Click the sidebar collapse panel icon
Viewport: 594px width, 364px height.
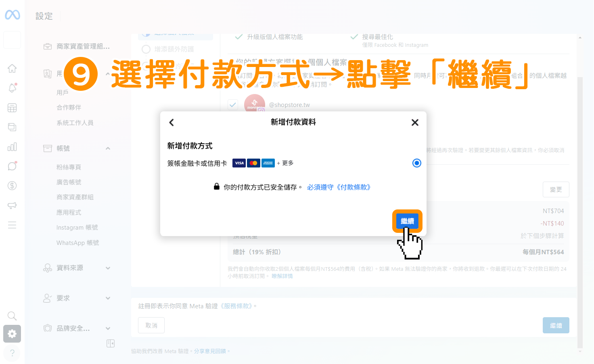point(111,343)
